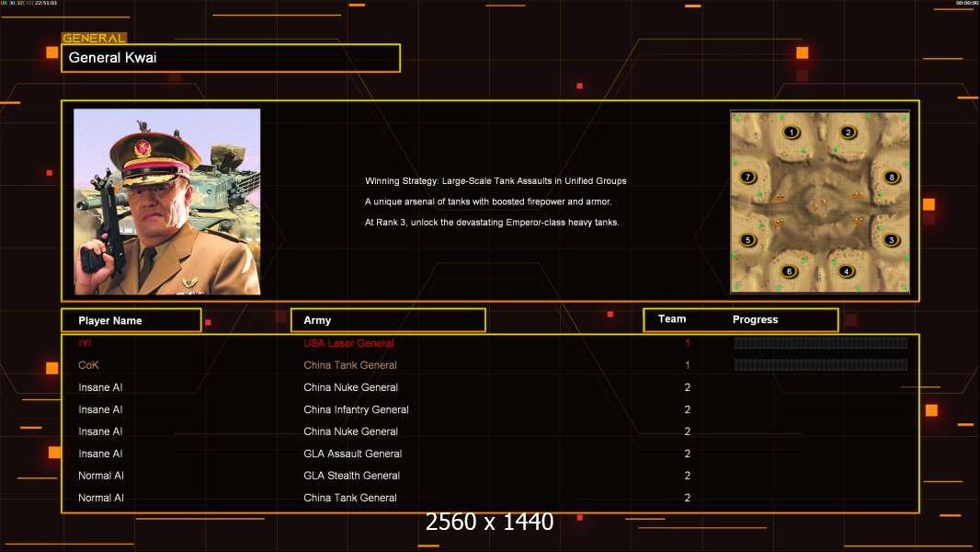This screenshot has height=552, width=980.
Task: Choose start position 4 on the map
Action: coord(846,271)
